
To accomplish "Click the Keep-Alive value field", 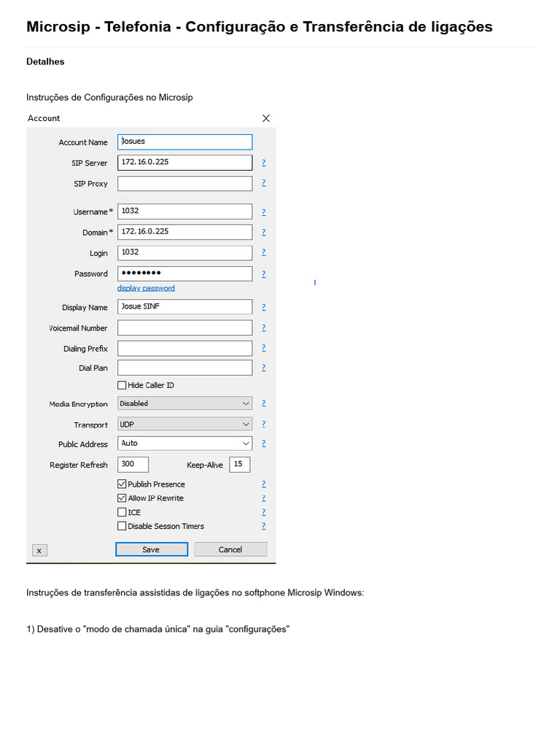I will [239, 464].
